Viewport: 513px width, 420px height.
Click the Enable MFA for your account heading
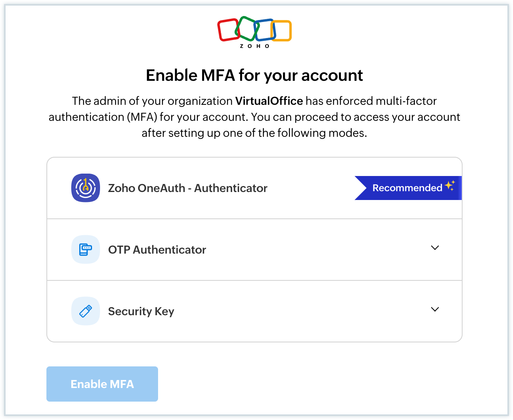[x=254, y=75]
